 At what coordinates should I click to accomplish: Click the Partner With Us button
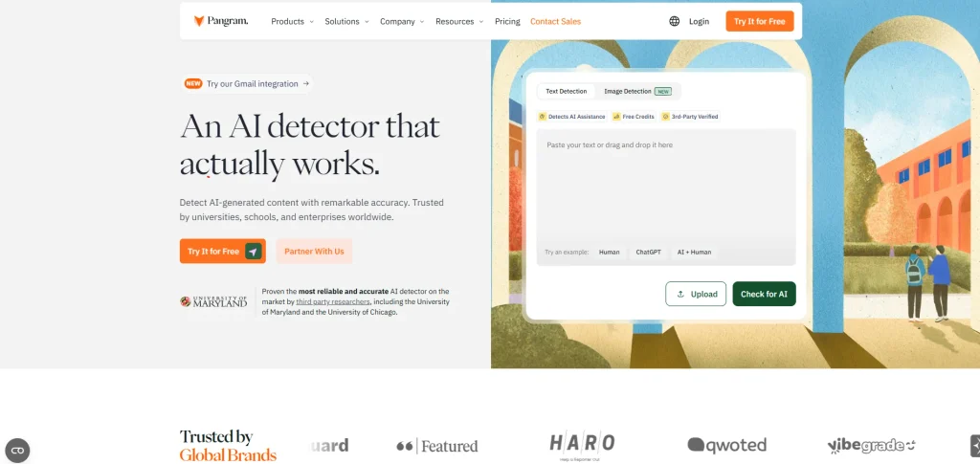[x=314, y=251]
